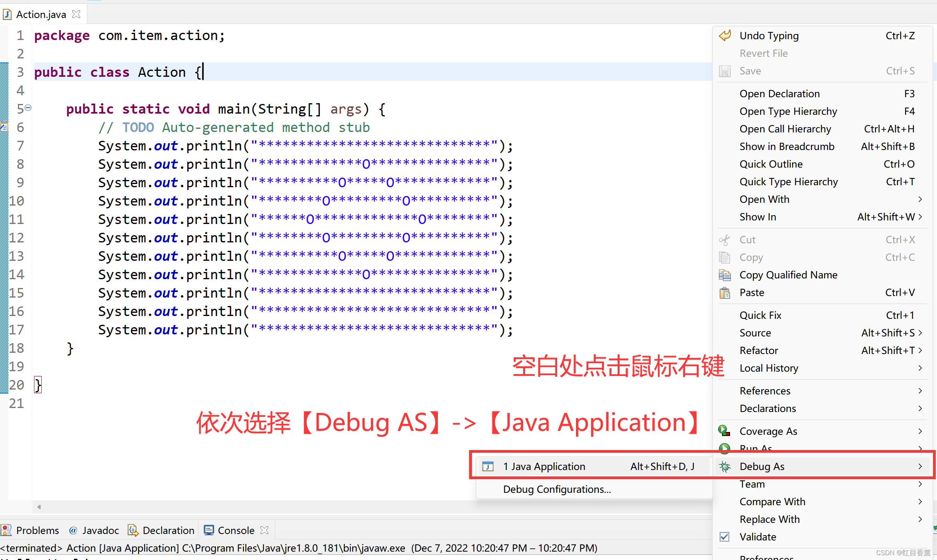
Task: Expand the Show In submenu arrow
Action: [920, 217]
